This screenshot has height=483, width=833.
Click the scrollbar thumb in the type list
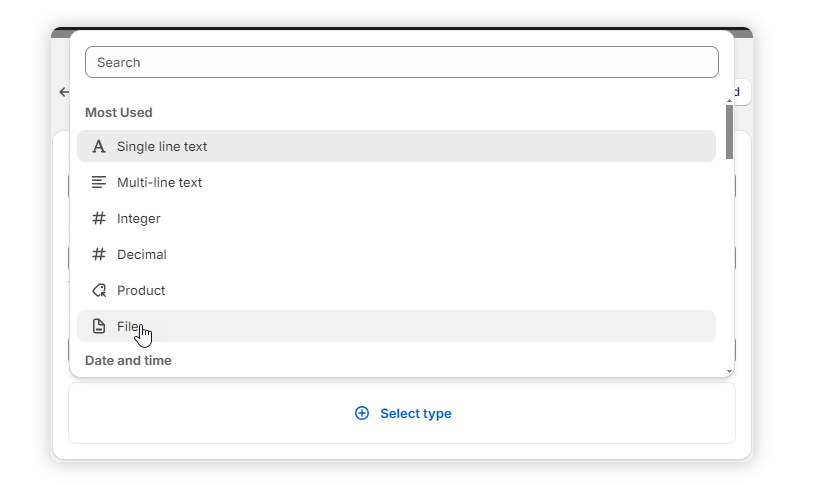tap(729, 132)
